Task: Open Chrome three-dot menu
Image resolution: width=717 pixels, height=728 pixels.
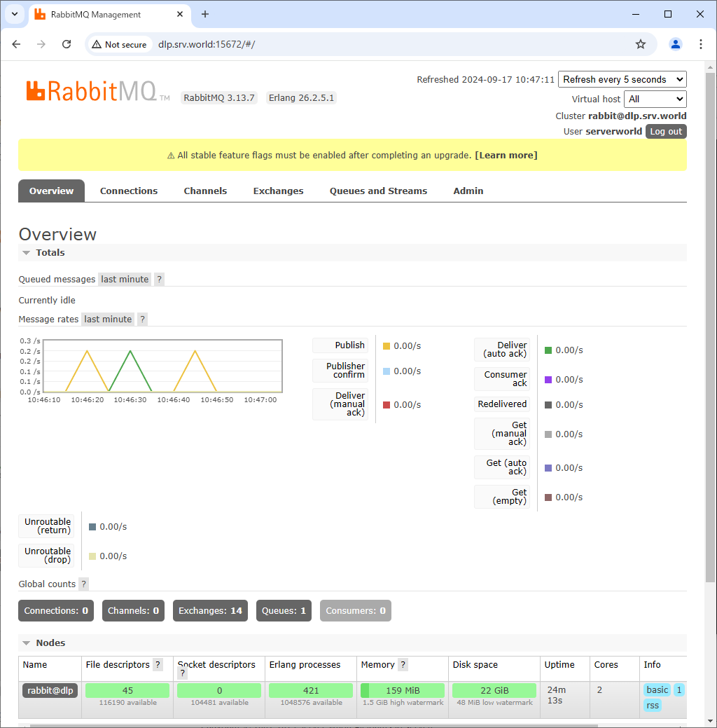Action: point(700,44)
